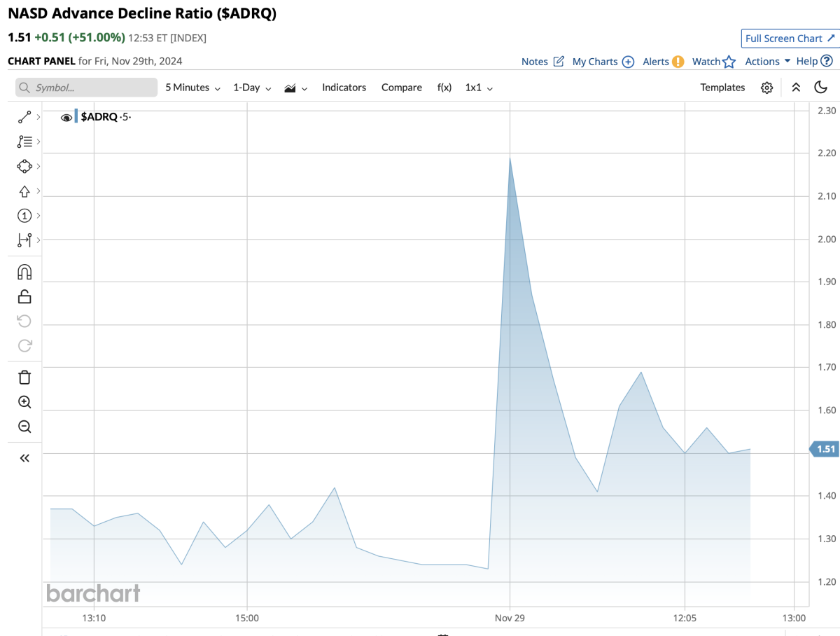Toggle $ADRQ series visibility eye icon
Viewport: 840px width, 636px height.
click(66, 118)
